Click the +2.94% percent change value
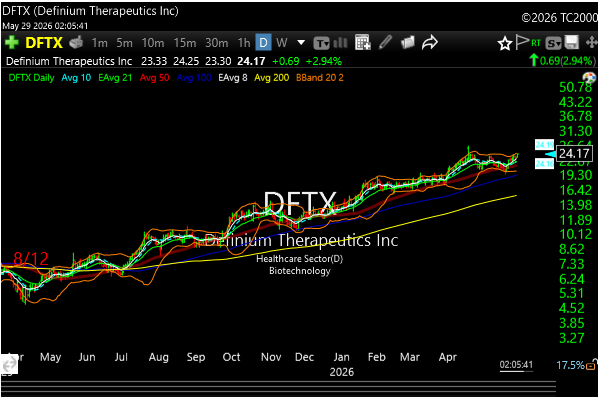 click(324, 61)
